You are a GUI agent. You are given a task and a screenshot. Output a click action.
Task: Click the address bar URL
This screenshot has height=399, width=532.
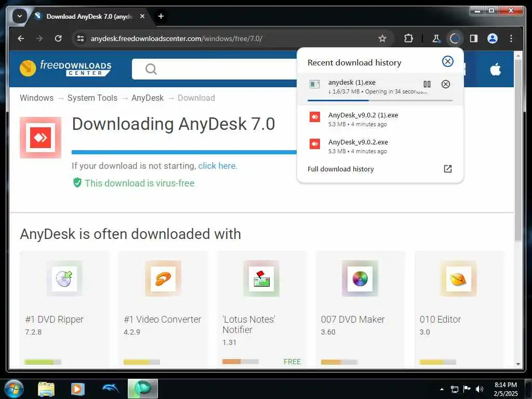tap(177, 38)
